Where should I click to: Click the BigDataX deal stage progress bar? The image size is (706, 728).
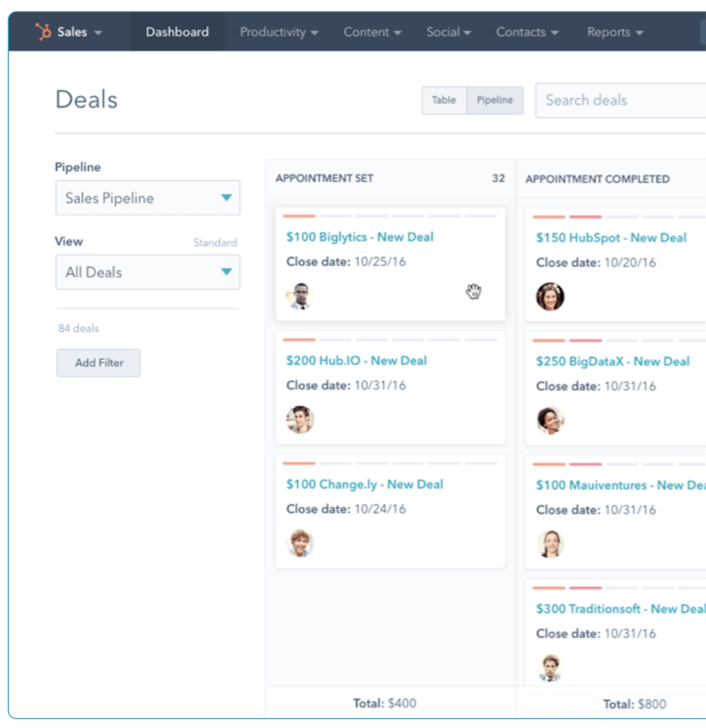pos(619,341)
